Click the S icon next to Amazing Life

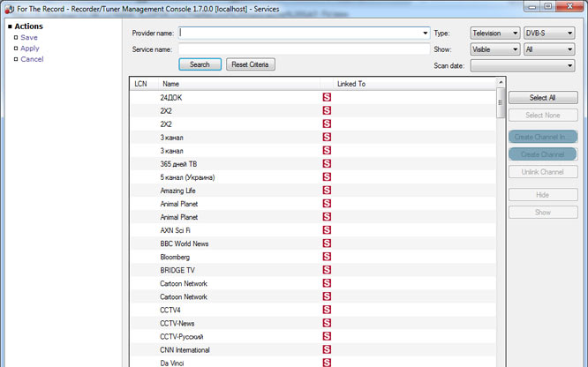click(326, 191)
